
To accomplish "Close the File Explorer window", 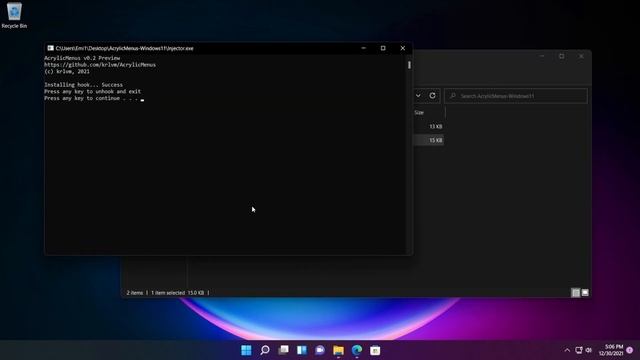I will (581, 56).
